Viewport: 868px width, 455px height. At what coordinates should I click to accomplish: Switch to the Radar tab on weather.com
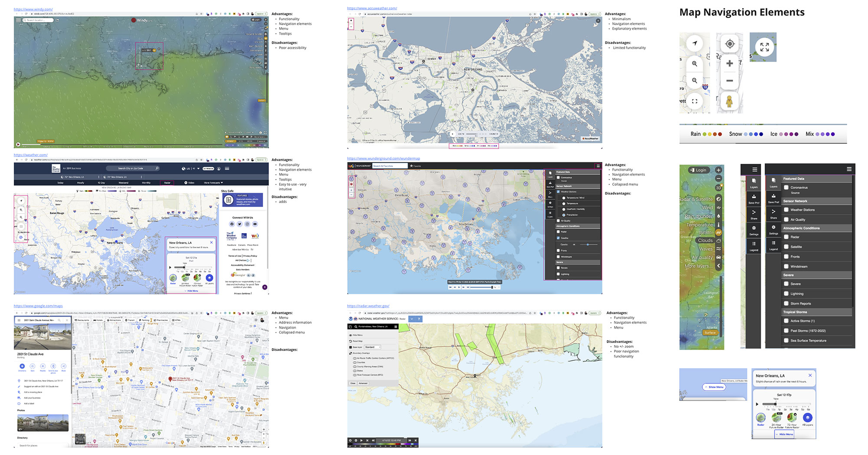click(167, 183)
